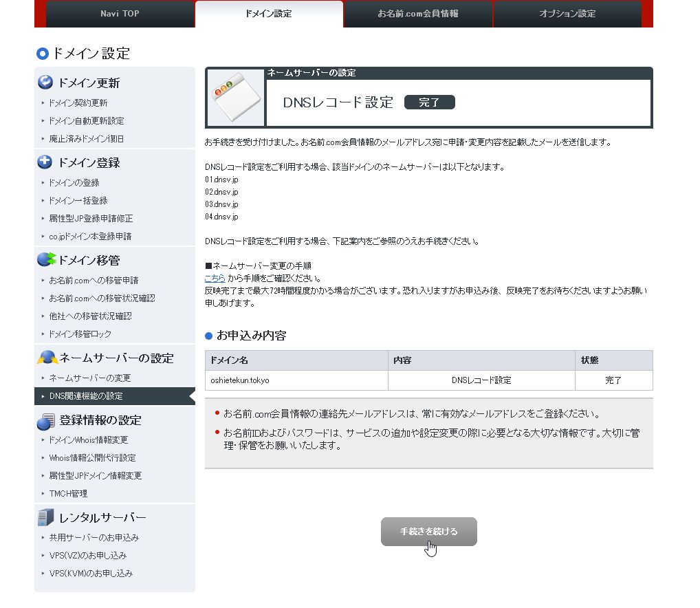
Task: Check お名前.comへの移管状況確認 link
Action: click(x=102, y=298)
